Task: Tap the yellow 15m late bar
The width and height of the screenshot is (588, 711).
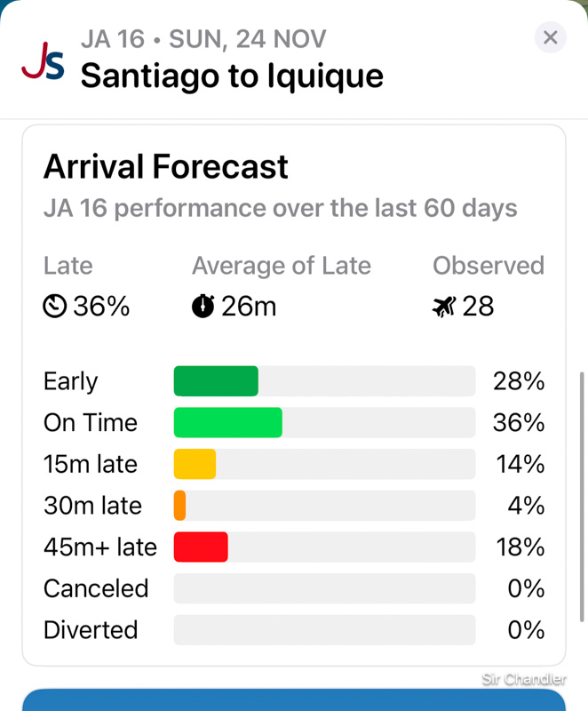Action: pyautogui.click(x=195, y=464)
